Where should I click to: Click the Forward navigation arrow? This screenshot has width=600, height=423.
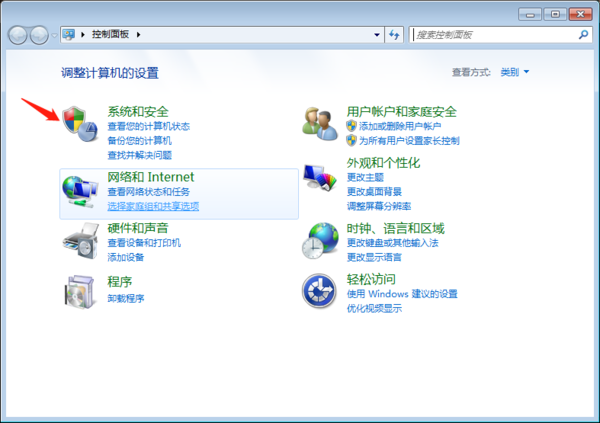pyautogui.click(x=39, y=35)
